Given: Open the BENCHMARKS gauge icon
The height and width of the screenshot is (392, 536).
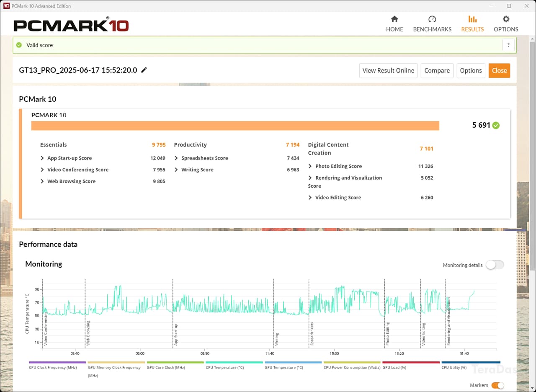Looking at the screenshot, I should tap(432, 19).
